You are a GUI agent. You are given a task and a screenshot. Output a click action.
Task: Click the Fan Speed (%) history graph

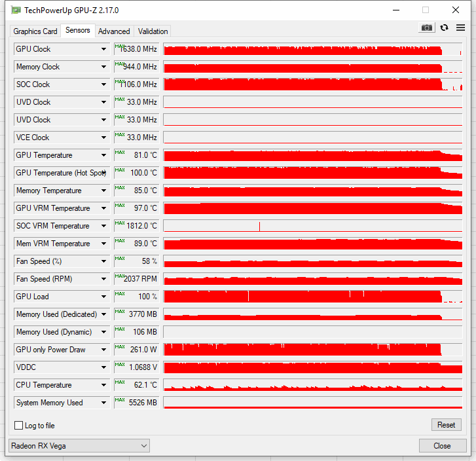313,261
